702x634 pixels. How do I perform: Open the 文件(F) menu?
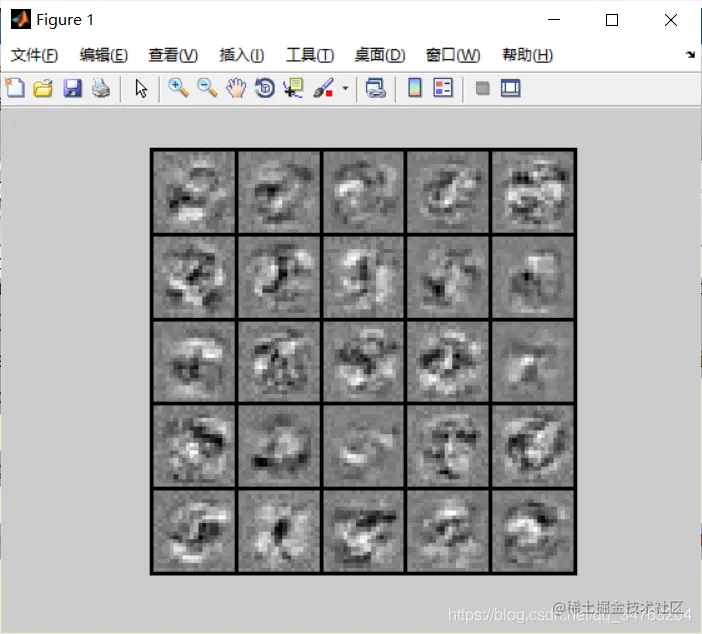pos(34,55)
